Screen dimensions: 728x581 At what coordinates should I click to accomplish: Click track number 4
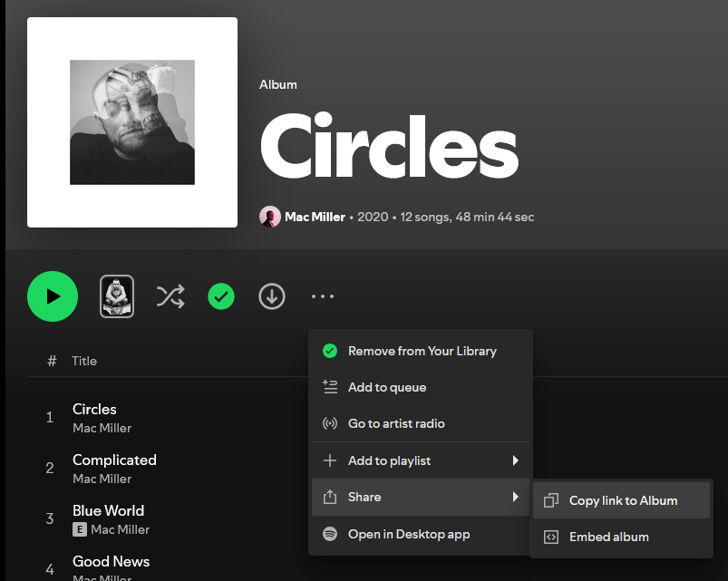(x=50, y=569)
